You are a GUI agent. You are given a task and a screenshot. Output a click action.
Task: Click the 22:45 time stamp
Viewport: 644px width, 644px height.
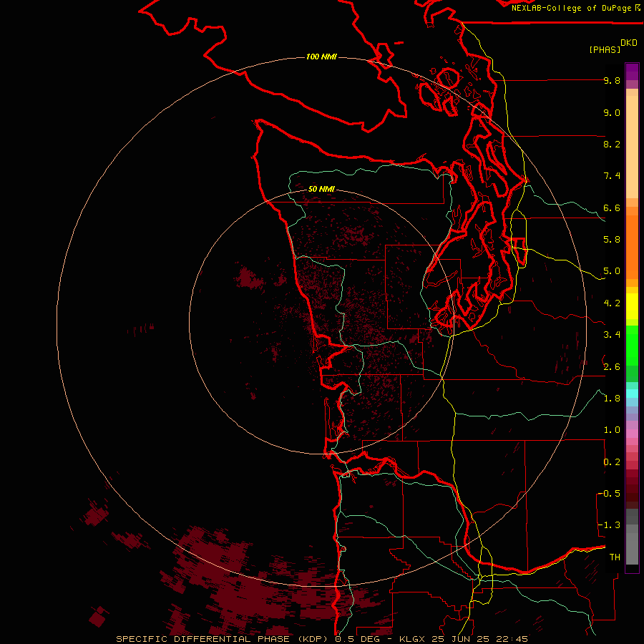pos(512,639)
